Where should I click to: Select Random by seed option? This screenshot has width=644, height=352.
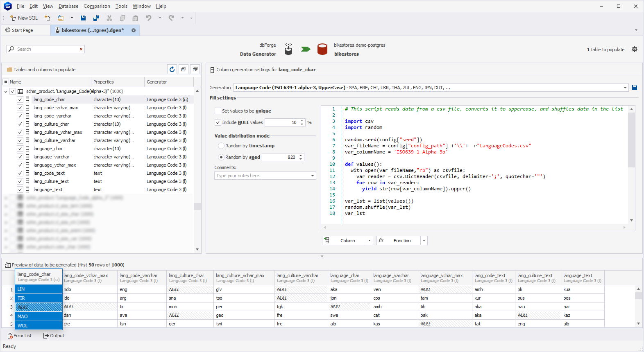[221, 157]
